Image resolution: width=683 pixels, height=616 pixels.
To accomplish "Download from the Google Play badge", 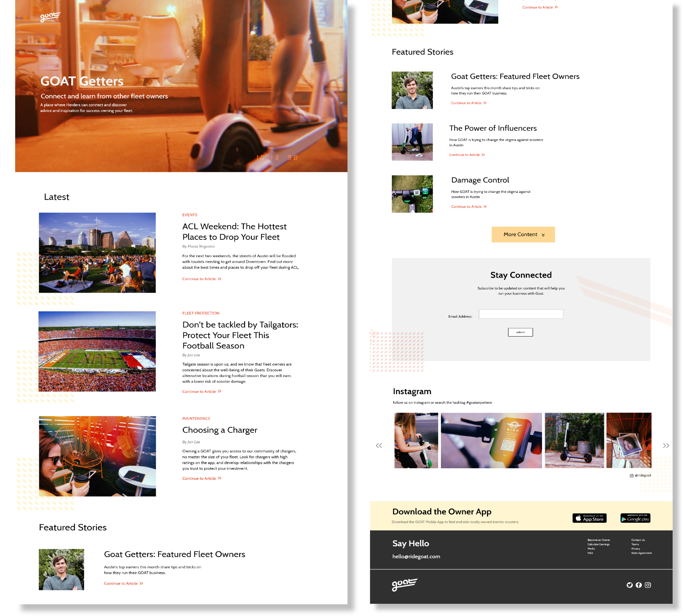I will [635, 518].
